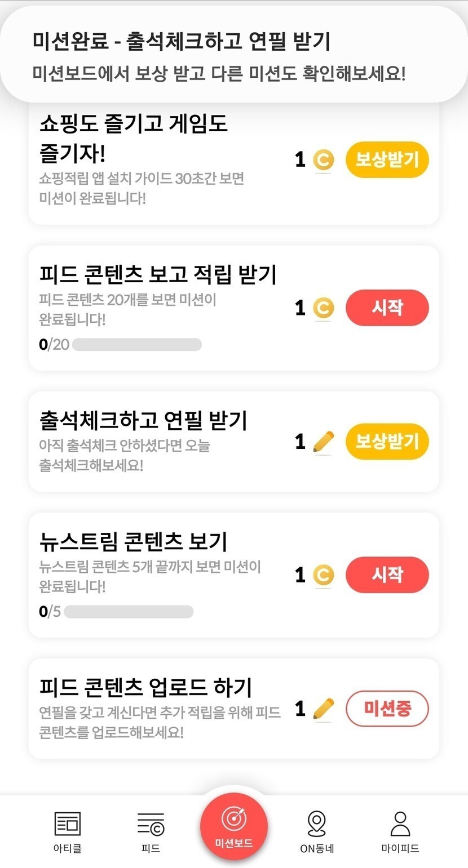Open the 뉴스트림 콘텐츠 보기 mission title
Viewport: 468px width, 868px height.
[133, 542]
